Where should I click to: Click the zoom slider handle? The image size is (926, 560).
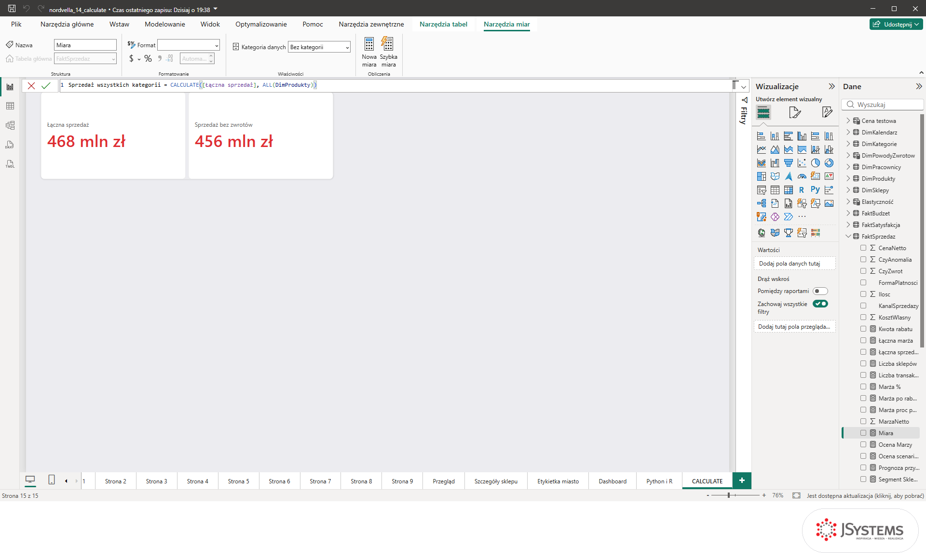(729, 495)
